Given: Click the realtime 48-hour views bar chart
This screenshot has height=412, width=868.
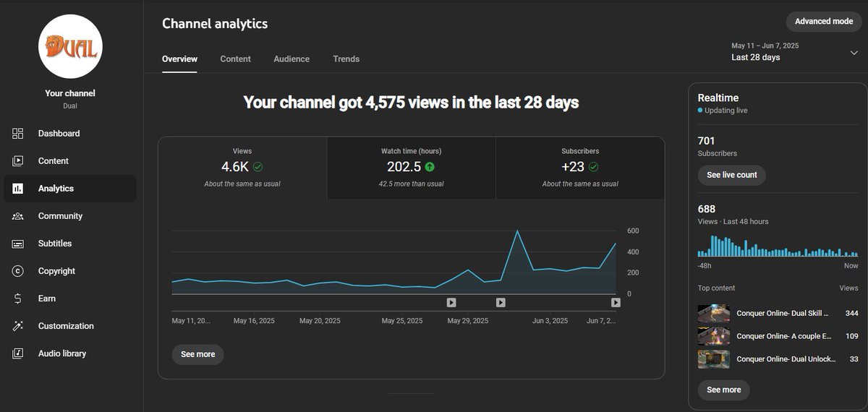Looking at the screenshot, I should 778,246.
